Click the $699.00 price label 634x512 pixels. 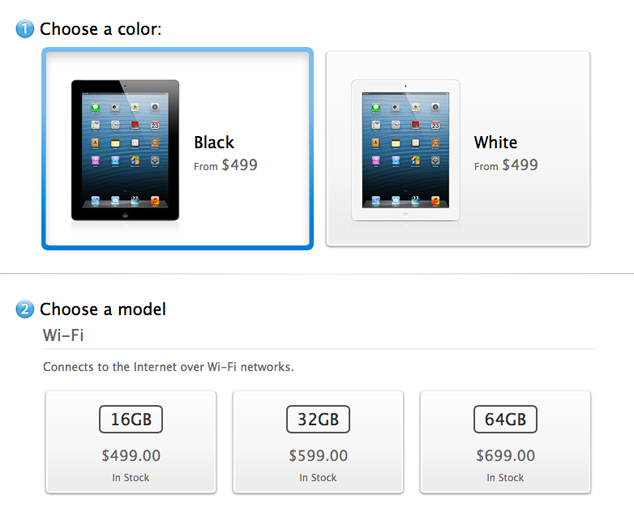tap(505, 456)
